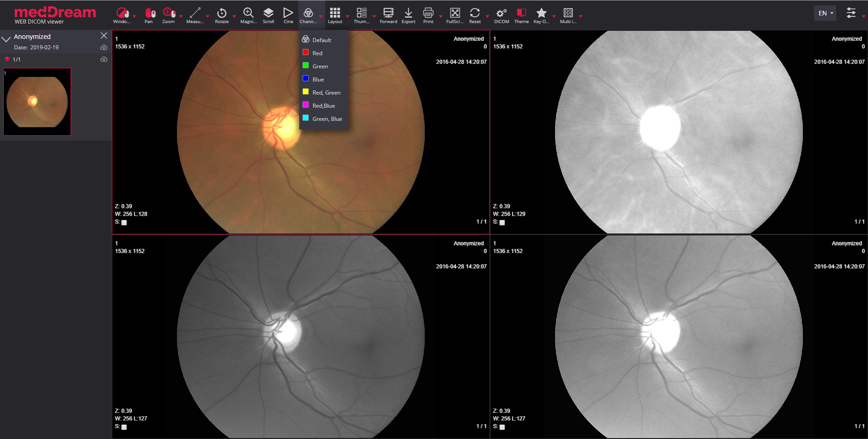Image resolution: width=868 pixels, height=439 pixels.
Task: Open the DICOM tags viewer
Action: click(x=501, y=15)
